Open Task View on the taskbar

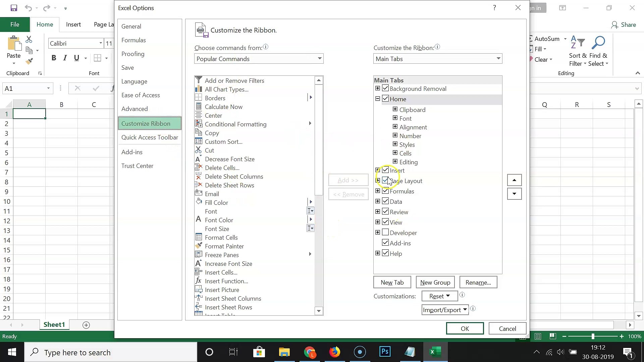[233, 352]
